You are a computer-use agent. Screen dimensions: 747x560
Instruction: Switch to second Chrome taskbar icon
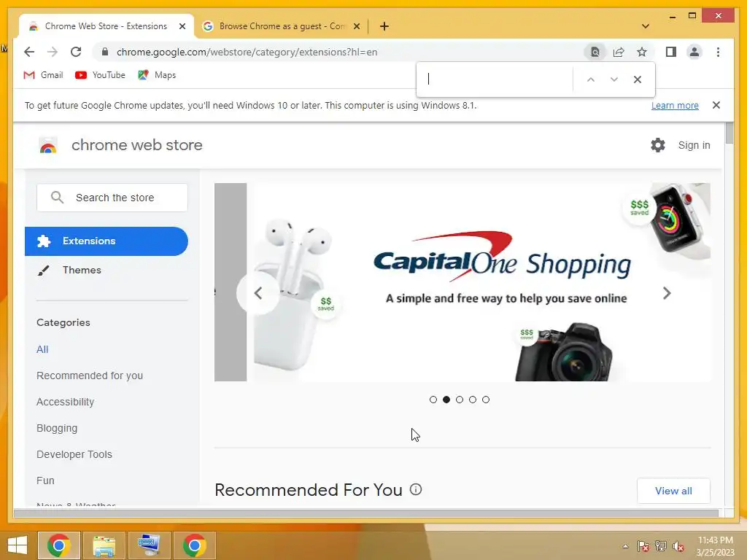point(194,545)
